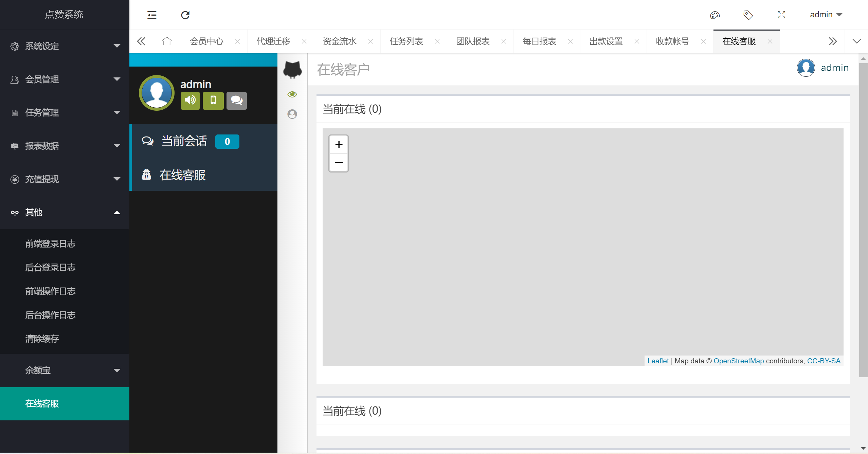Open the OpenStreetMap link
The image size is (868, 454).
739,361
